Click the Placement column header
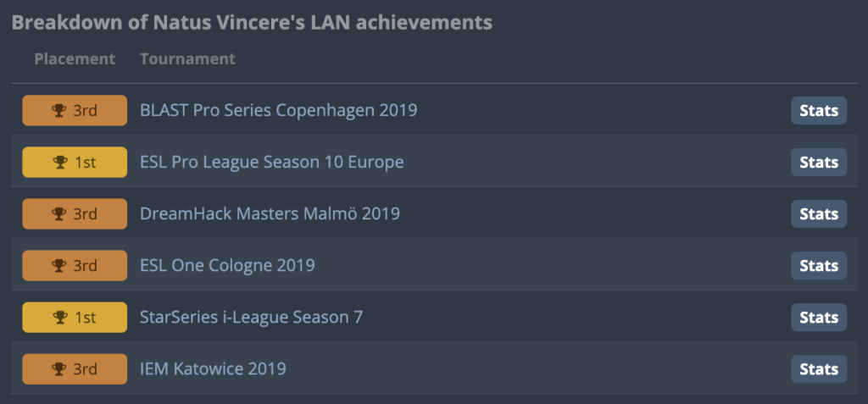The image size is (868, 404). click(x=75, y=58)
